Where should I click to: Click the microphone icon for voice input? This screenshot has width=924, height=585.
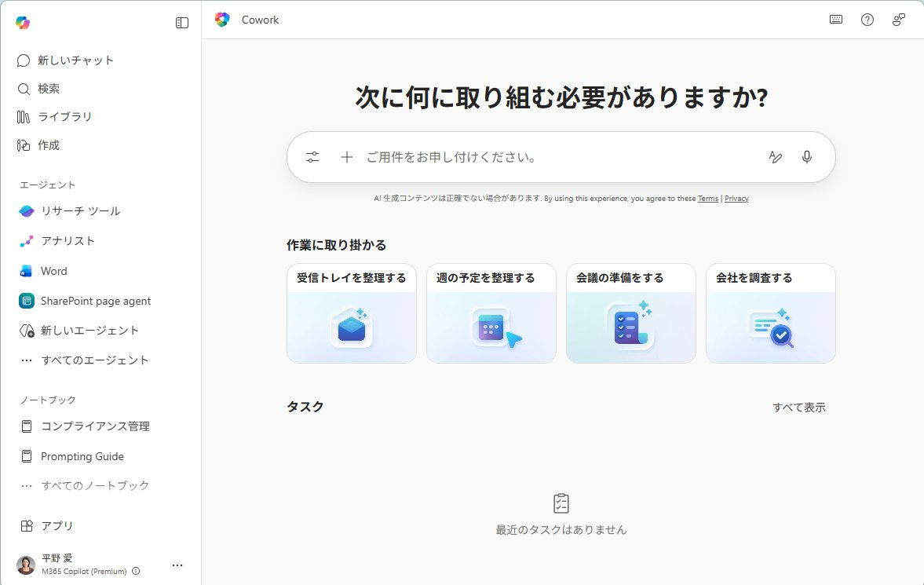click(x=806, y=156)
